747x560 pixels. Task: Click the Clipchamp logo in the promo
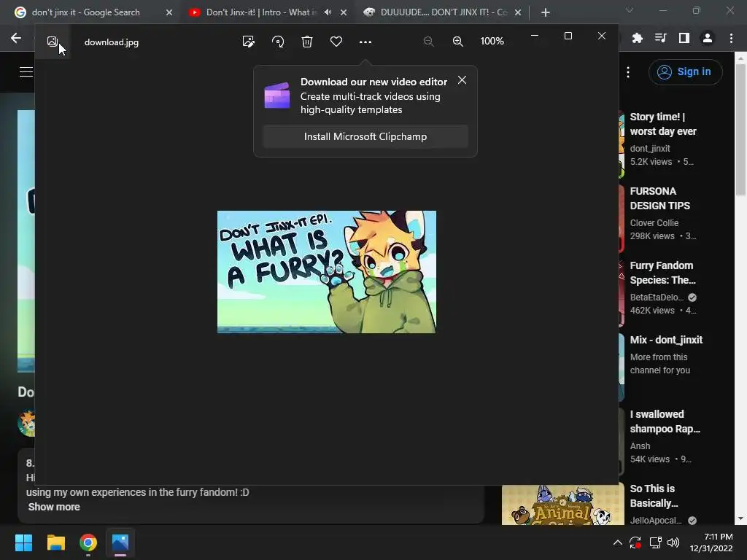point(277,96)
